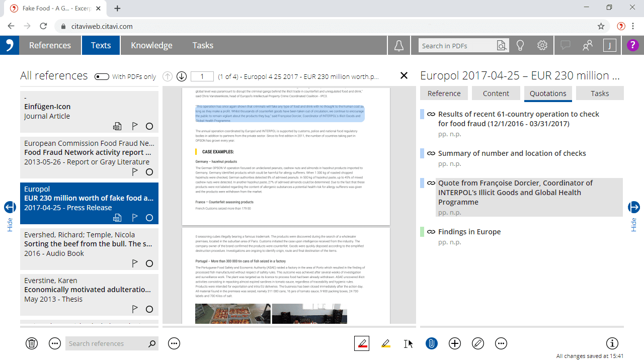Open the lightbulb ideas icon
Viewport: 644px width, 362px height.
(520, 46)
